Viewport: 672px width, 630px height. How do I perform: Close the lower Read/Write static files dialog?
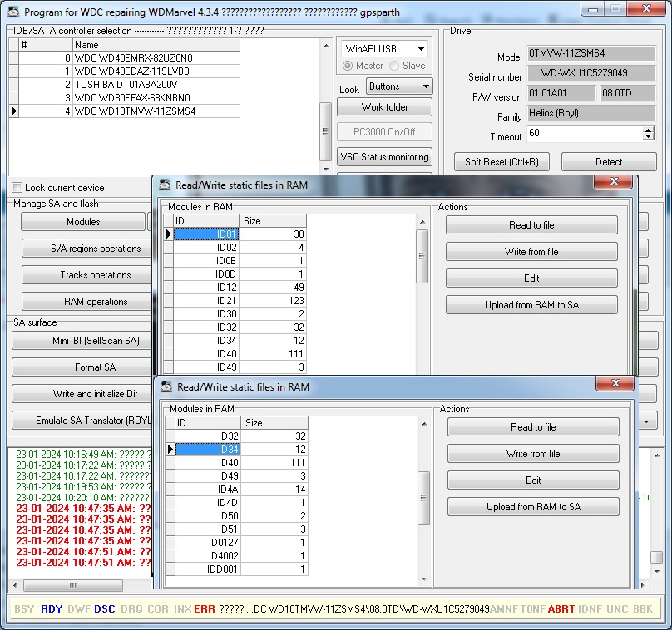click(615, 383)
